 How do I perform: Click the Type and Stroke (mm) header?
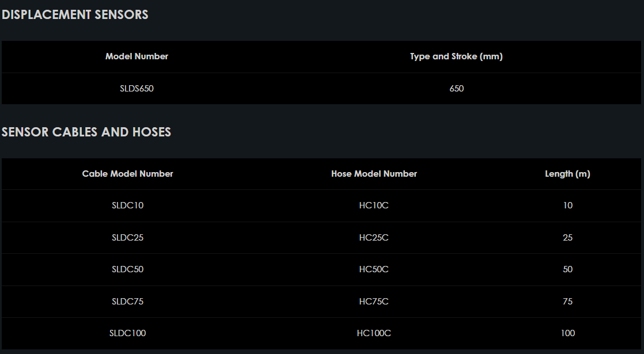[456, 56]
